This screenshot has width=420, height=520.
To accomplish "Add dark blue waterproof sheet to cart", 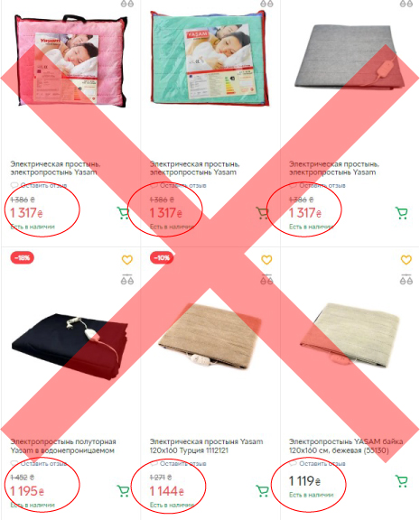I will (123, 491).
